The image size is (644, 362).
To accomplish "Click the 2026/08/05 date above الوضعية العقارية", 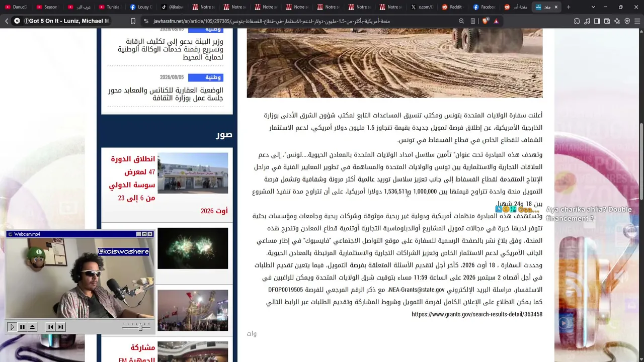I will coord(172,77).
